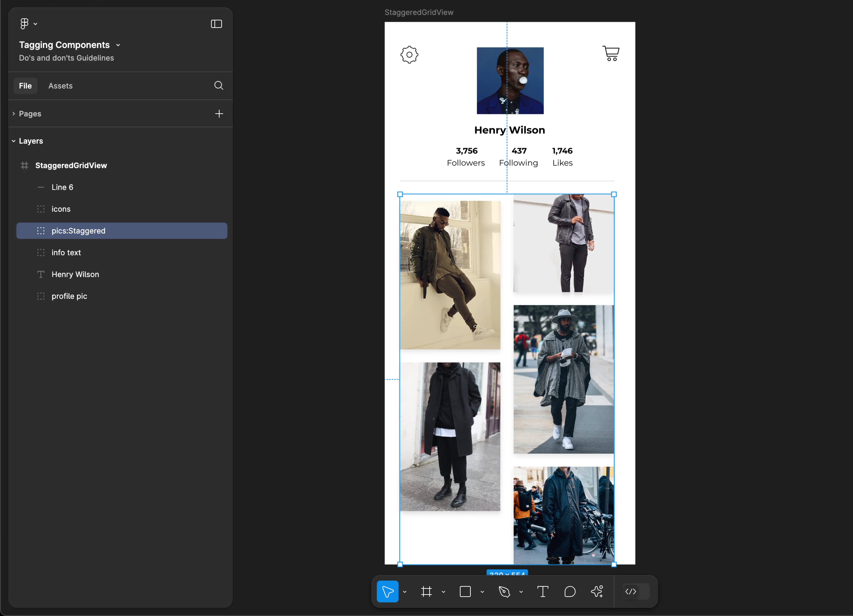This screenshot has height=616, width=853.
Task: Select the icons layer
Action: [122, 209]
